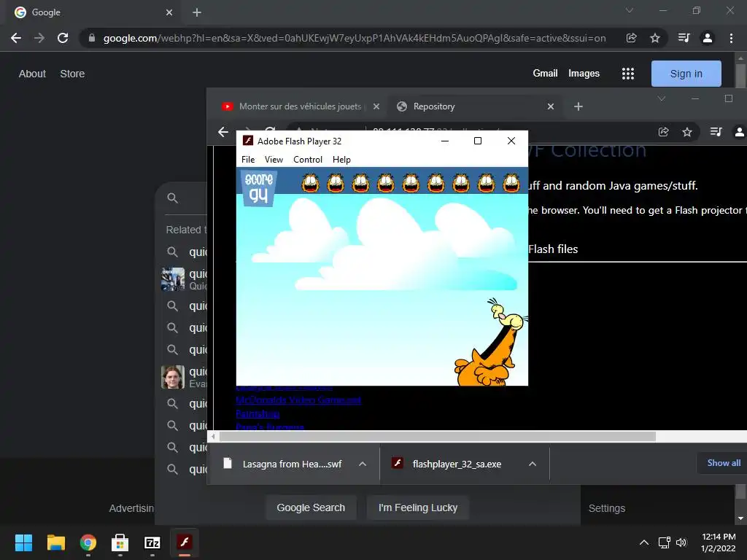This screenshot has height=560, width=747.
Task: Click the volume icon in system tray
Action: click(681, 542)
